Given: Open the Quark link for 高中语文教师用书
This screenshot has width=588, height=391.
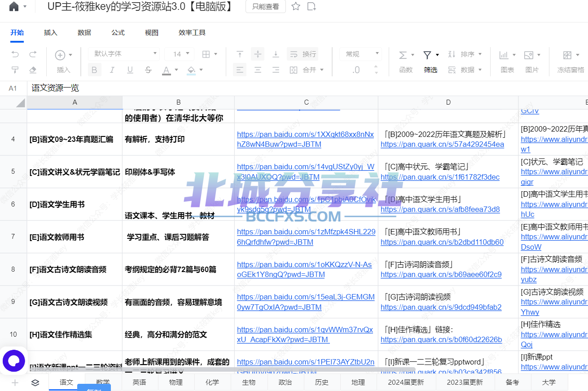Looking at the screenshot, I should (442, 242).
